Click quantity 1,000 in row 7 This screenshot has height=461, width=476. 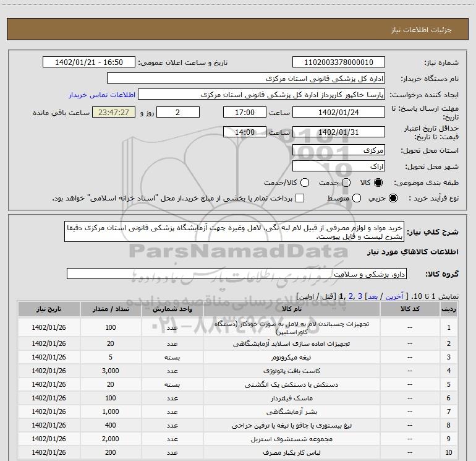(x=111, y=411)
